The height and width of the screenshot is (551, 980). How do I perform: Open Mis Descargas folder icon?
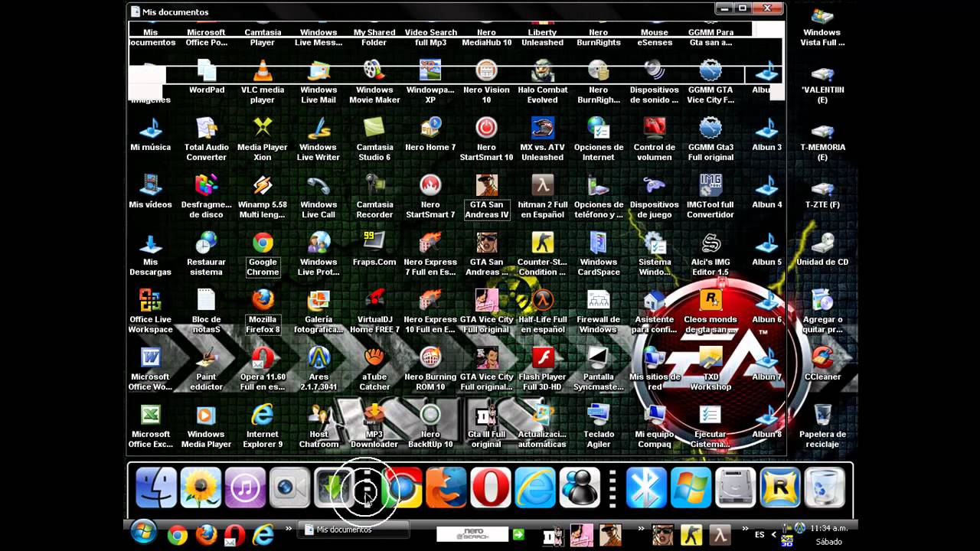[x=150, y=255]
